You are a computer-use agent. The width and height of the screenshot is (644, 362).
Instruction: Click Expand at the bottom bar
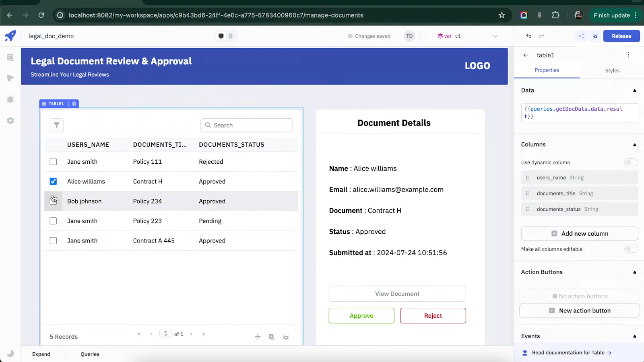(x=41, y=354)
